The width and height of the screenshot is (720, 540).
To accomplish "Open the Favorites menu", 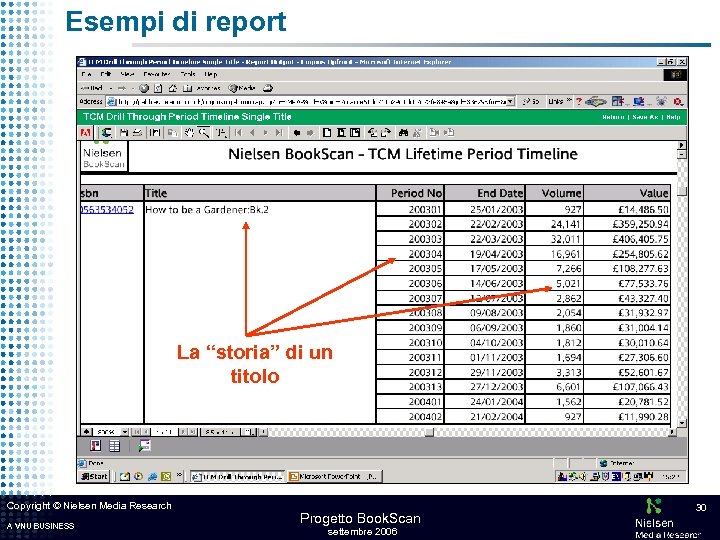I will point(157,74).
